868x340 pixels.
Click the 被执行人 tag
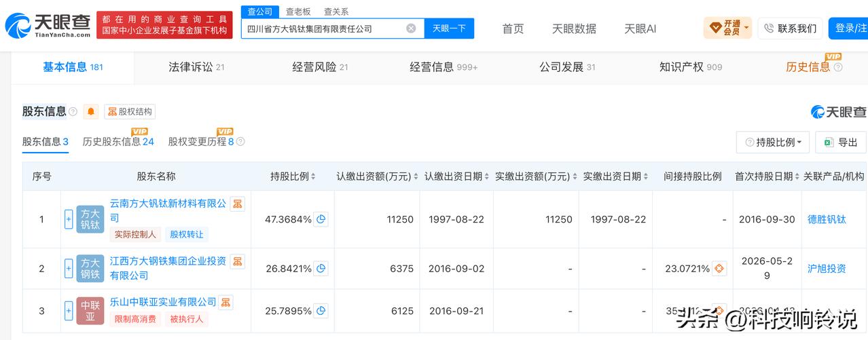click(186, 319)
